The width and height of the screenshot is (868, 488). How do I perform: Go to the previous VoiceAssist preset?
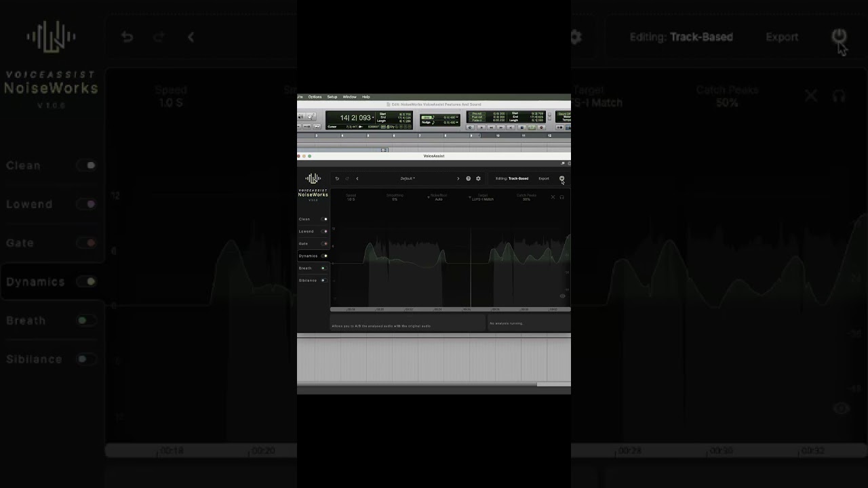tap(357, 179)
